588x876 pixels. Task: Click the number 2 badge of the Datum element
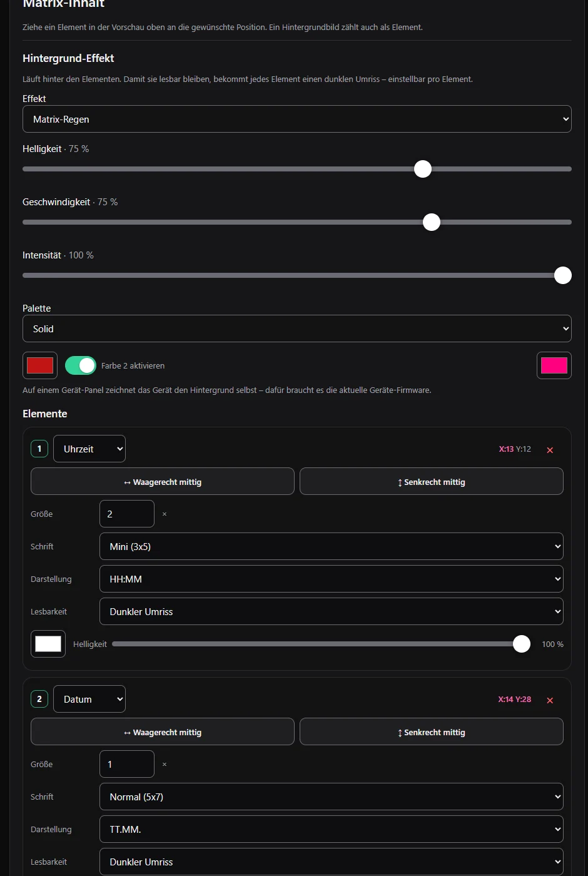(x=39, y=699)
